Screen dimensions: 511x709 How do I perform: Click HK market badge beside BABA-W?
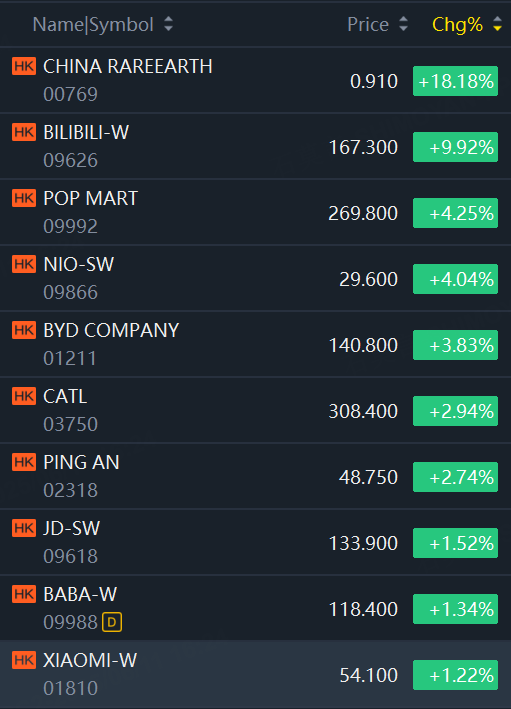pyautogui.click(x=24, y=595)
